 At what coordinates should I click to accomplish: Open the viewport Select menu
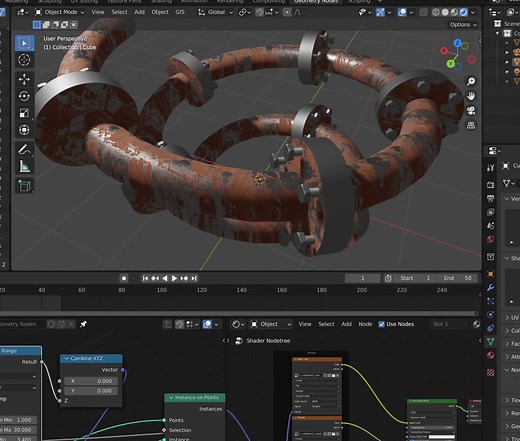point(119,12)
